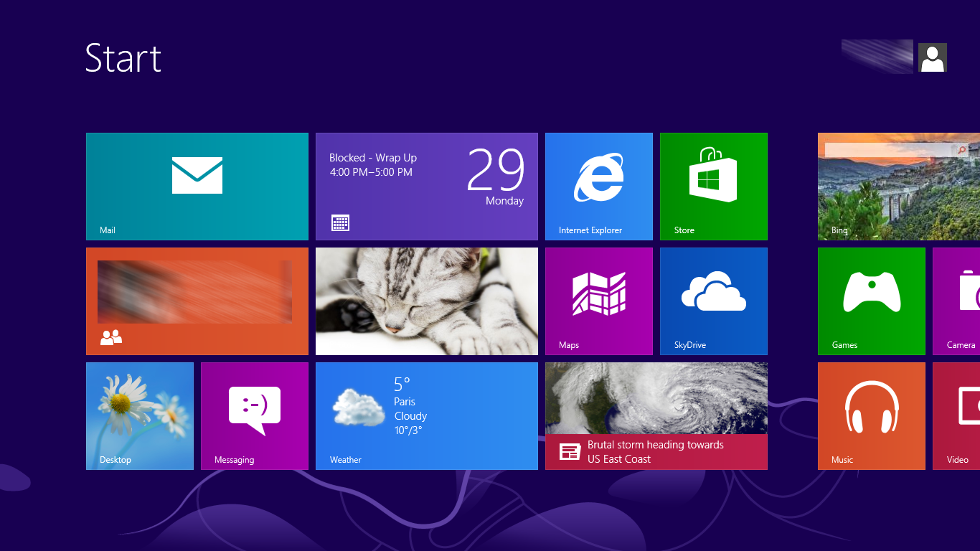Open the Store shopping bag icon
The width and height of the screenshot is (980, 551).
(x=713, y=174)
